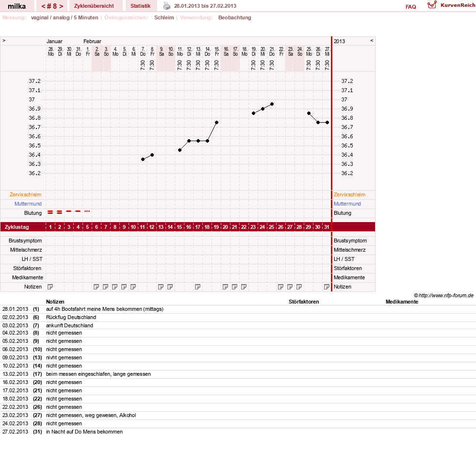Open the note icon for cycle day 6

coord(96,287)
